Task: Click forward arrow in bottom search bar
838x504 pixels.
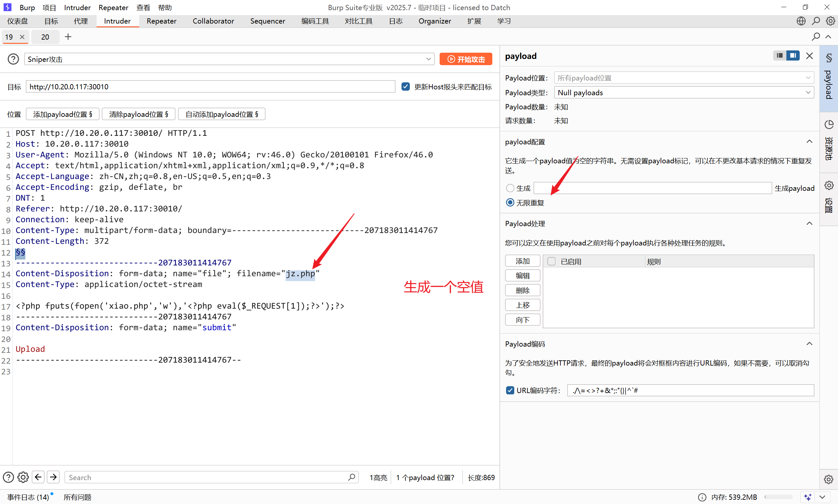Action: [53, 477]
